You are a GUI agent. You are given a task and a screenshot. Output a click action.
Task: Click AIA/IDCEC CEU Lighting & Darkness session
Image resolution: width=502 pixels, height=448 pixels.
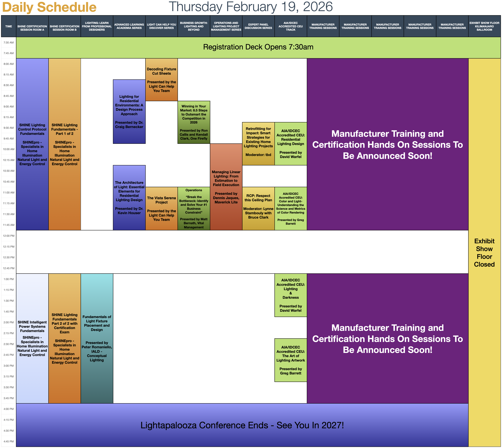290,295
